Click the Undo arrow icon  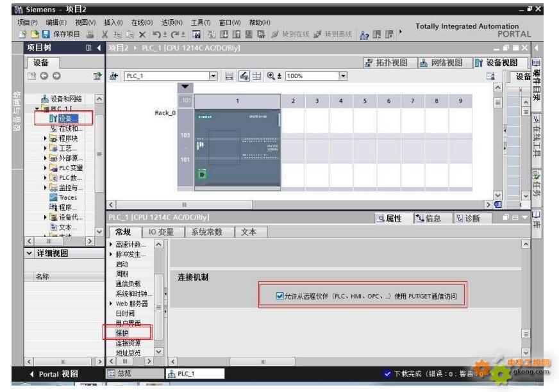click(156, 35)
